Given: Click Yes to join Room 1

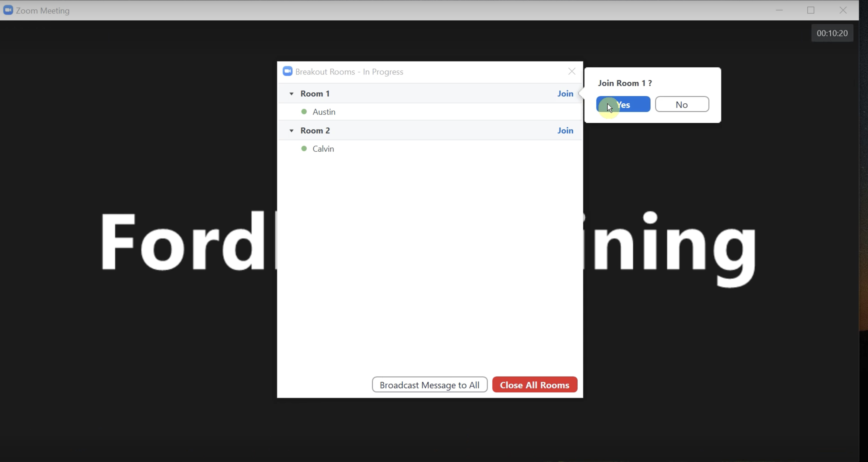Looking at the screenshot, I should [x=623, y=105].
